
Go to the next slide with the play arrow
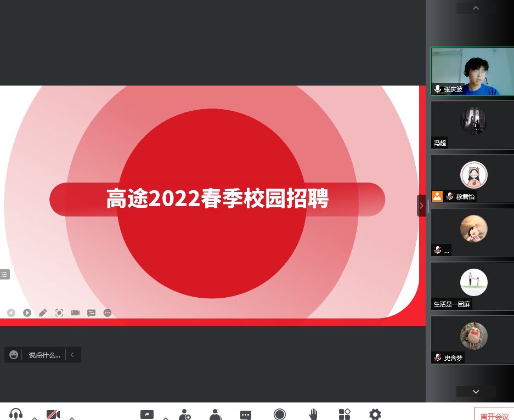pyautogui.click(x=27, y=313)
